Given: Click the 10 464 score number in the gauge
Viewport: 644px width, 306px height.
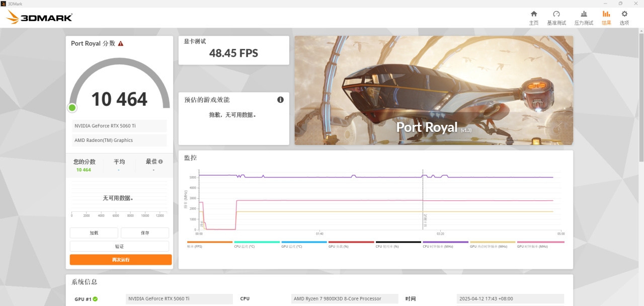Looking at the screenshot, I should 119,99.
